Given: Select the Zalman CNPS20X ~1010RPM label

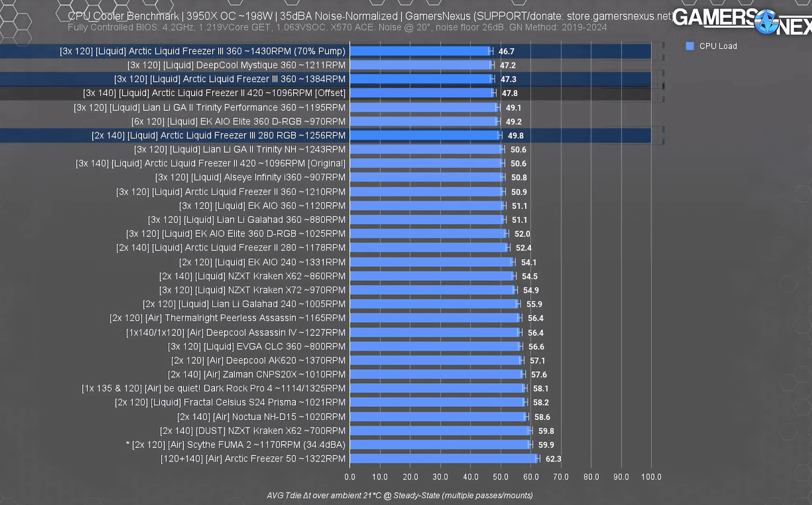Looking at the screenshot, I should click(257, 374).
